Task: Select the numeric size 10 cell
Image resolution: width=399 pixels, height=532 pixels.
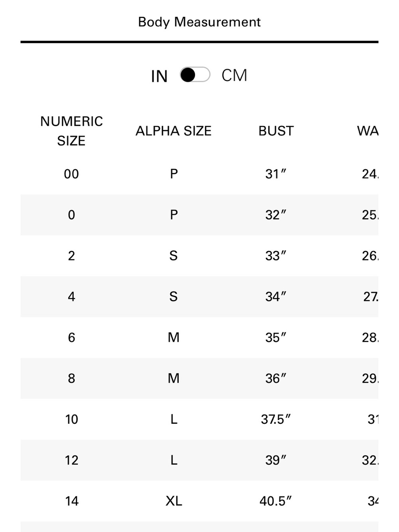Action: [x=71, y=419]
